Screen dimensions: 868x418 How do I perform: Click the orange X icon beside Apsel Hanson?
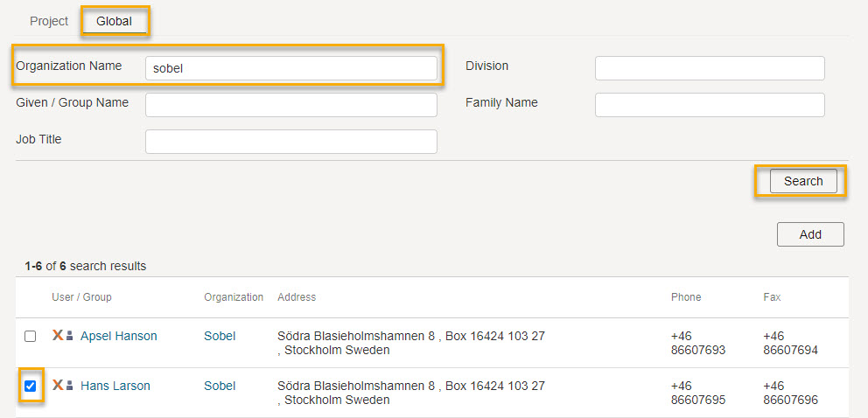coord(58,335)
